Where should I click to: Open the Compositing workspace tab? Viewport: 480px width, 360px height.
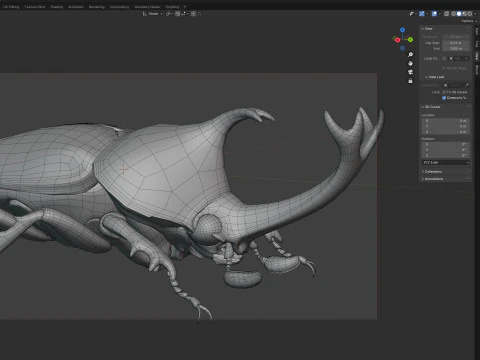[119, 7]
